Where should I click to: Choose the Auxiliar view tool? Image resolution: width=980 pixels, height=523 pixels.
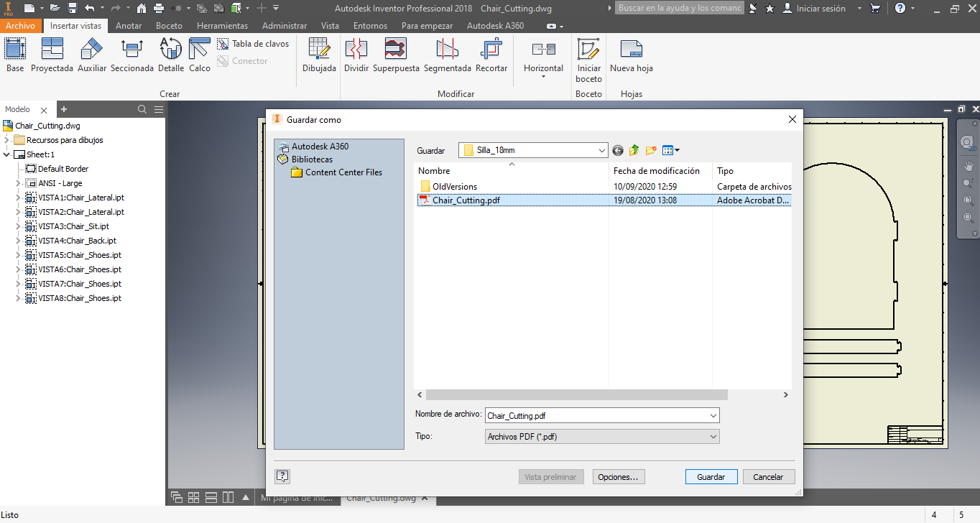(92, 55)
